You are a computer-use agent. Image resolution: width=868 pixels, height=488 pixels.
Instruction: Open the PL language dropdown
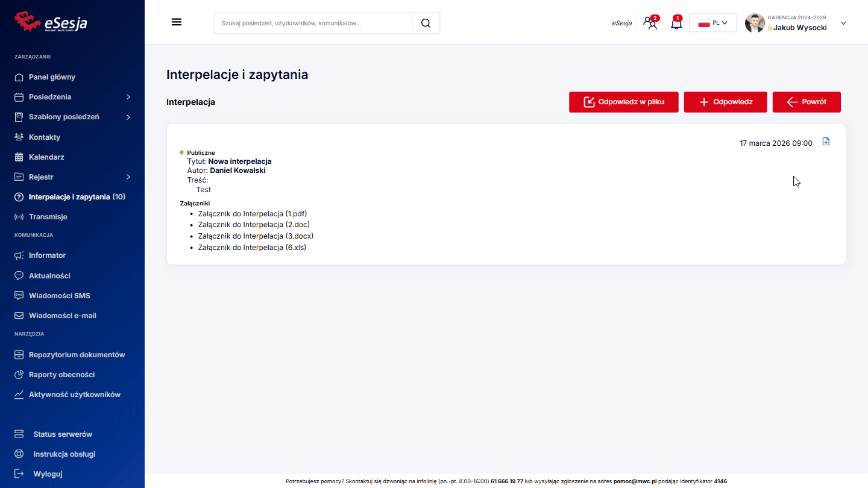coord(712,23)
